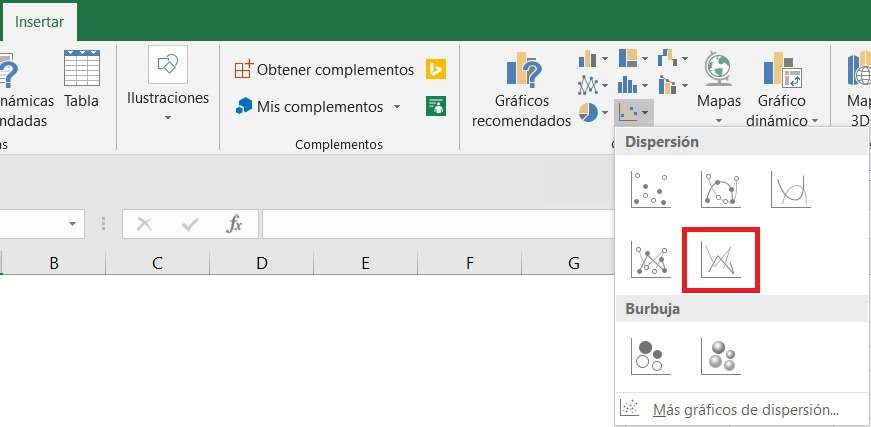Pick scatter with smooth lines and markers
This screenshot has width=871, height=427.
pos(720,188)
